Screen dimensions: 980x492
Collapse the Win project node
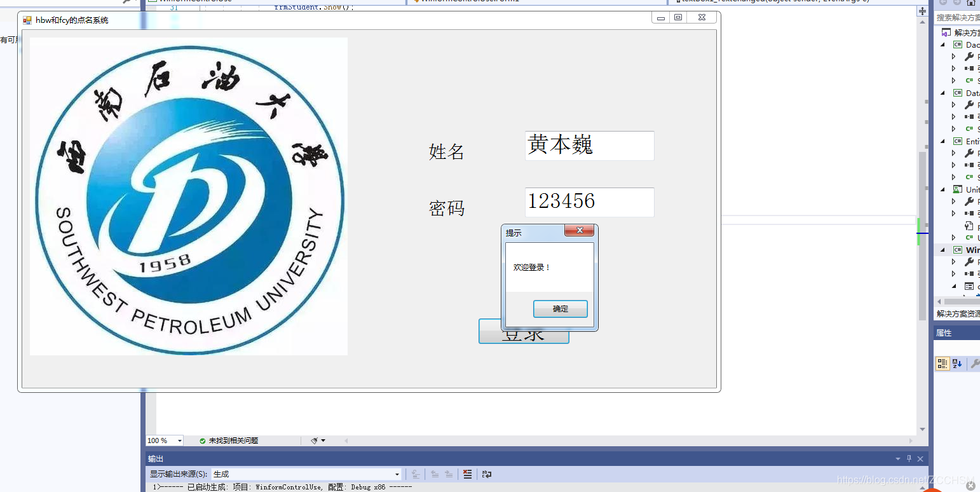pyautogui.click(x=943, y=250)
